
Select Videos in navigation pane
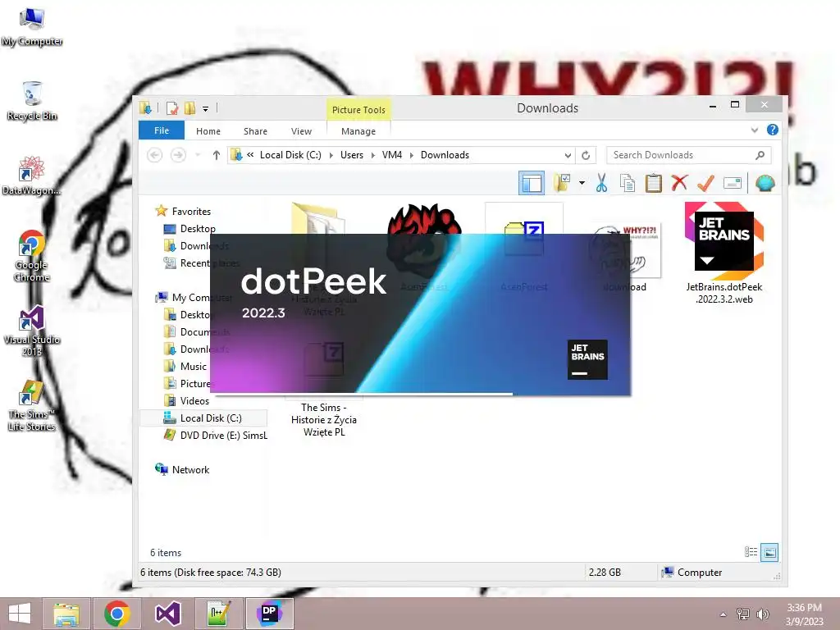pyautogui.click(x=194, y=400)
